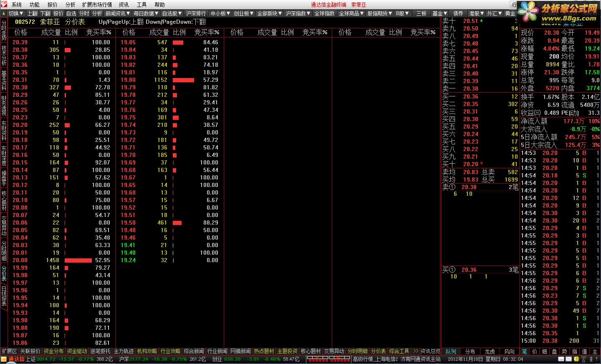
Task: Click the 19.80 price row with volume 1152
Action: click(x=169, y=80)
